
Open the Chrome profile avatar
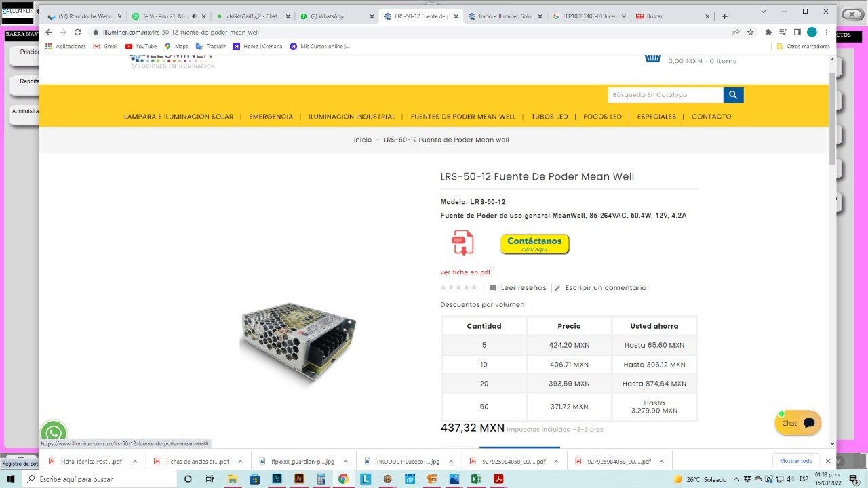[812, 32]
